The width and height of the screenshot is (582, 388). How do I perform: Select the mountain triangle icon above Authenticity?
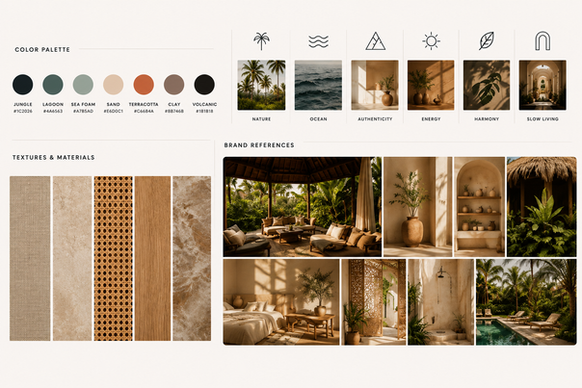tap(375, 41)
